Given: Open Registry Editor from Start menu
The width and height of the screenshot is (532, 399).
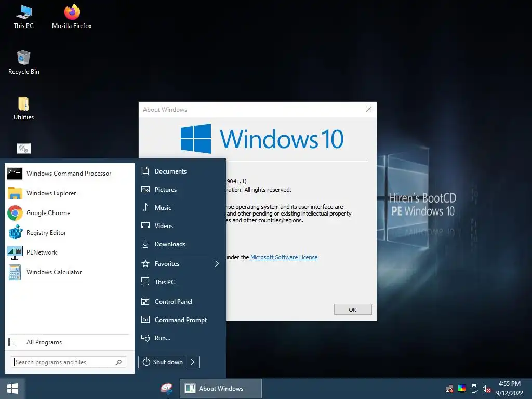Looking at the screenshot, I should click(69, 233).
